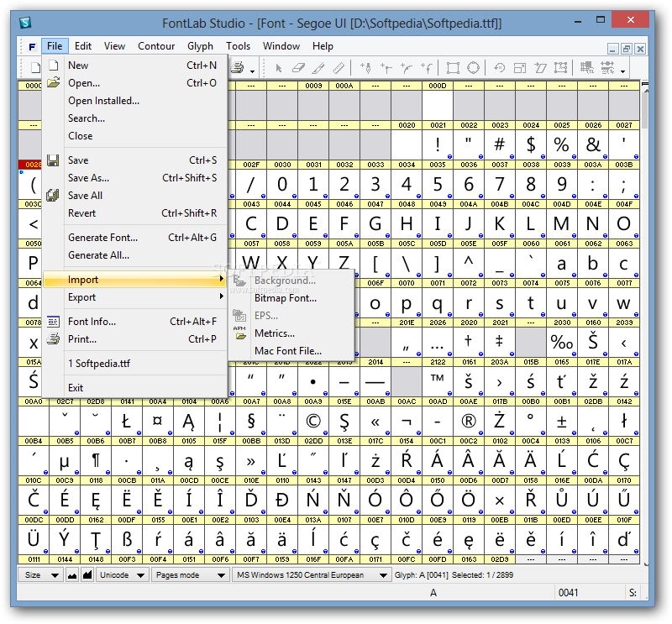Open the Pages mode dropdown
The image size is (672, 624).
[191, 575]
